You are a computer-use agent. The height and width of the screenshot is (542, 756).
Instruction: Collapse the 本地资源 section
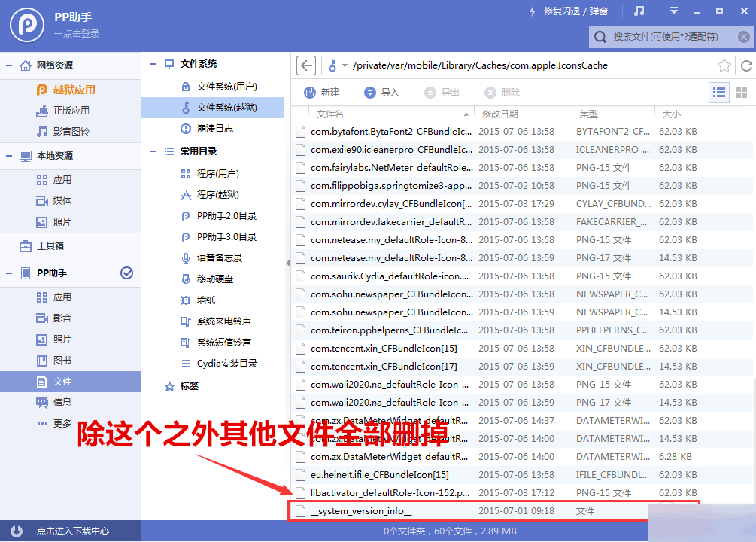tap(9, 155)
